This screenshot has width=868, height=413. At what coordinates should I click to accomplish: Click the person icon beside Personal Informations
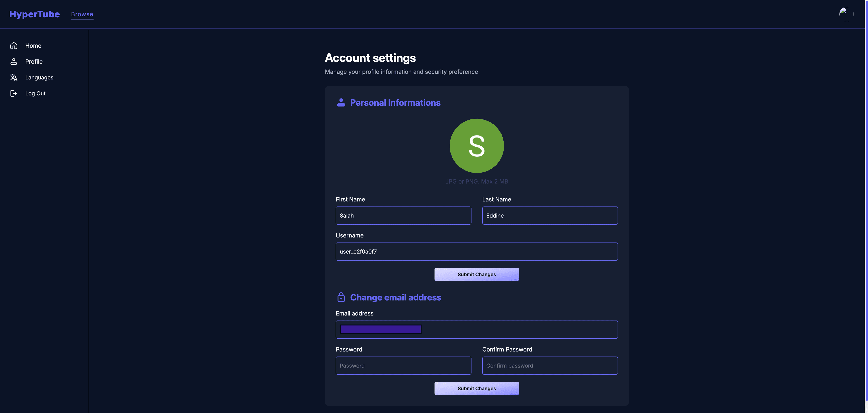point(341,102)
